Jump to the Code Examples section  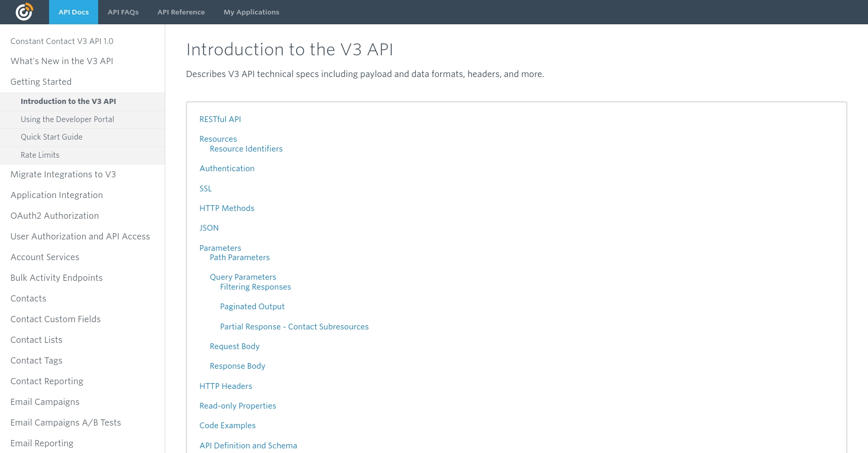pyautogui.click(x=227, y=426)
